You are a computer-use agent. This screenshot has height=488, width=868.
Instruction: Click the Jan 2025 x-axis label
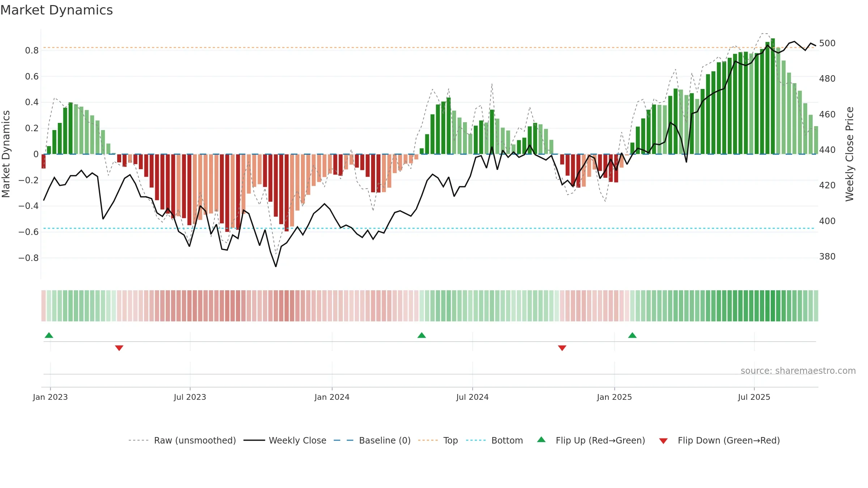click(614, 397)
